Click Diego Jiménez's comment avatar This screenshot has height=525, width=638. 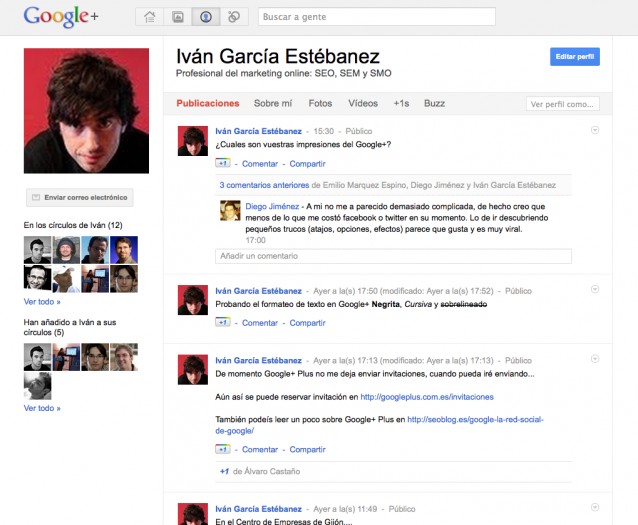tap(230, 210)
